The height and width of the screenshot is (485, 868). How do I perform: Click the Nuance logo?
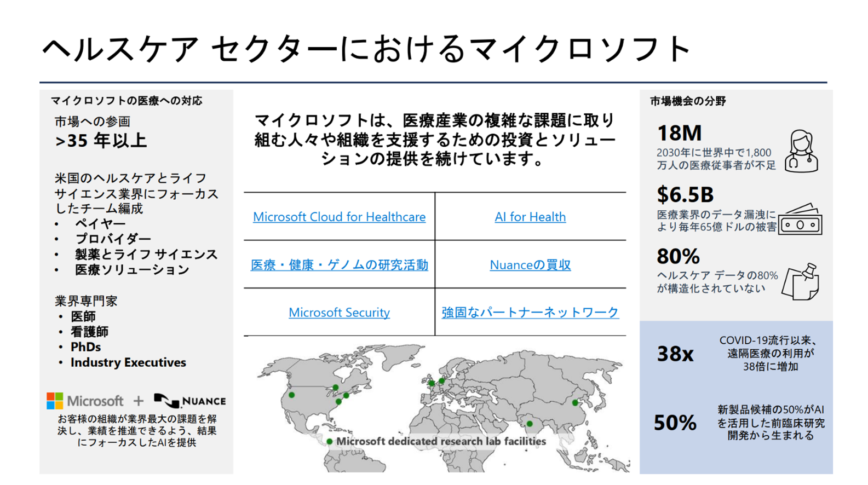[189, 401]
